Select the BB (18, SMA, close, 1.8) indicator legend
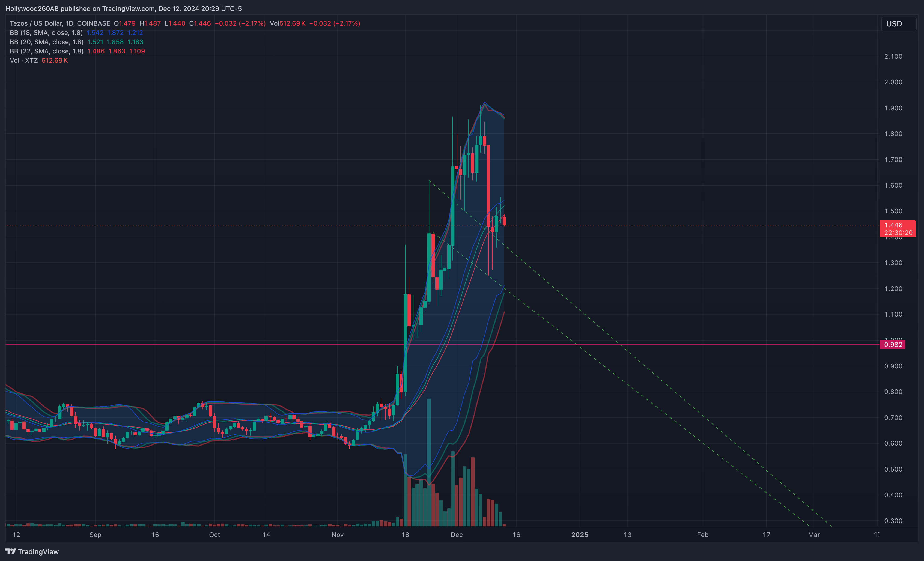Image resolution: width=924 pixels, height=561 pixels. coord(46,33)
